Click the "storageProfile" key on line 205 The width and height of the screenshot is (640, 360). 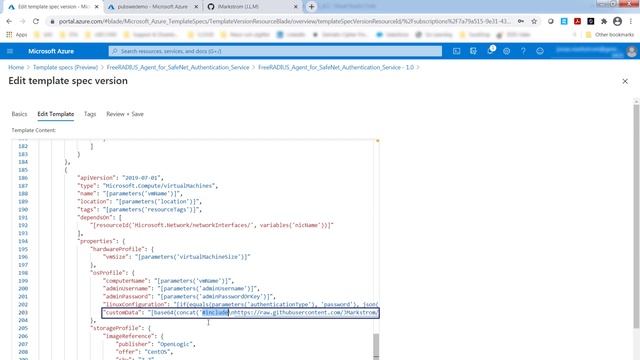(x=116, y=328)
